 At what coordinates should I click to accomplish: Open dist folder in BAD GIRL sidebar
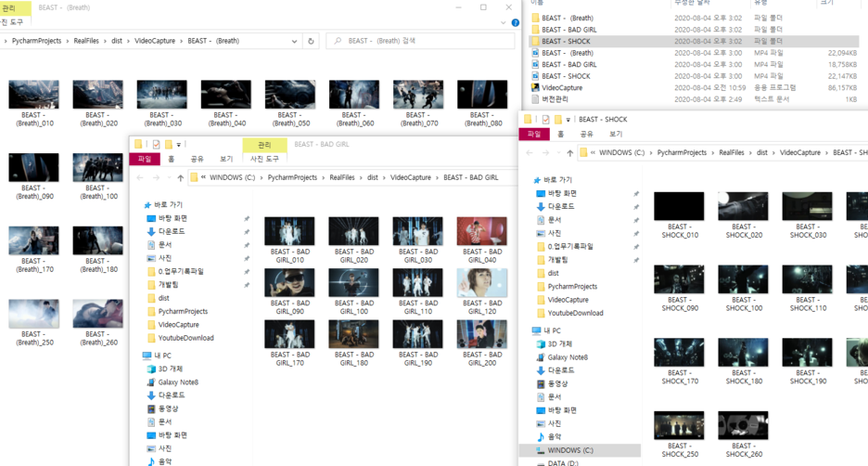(x=159, y=298)
